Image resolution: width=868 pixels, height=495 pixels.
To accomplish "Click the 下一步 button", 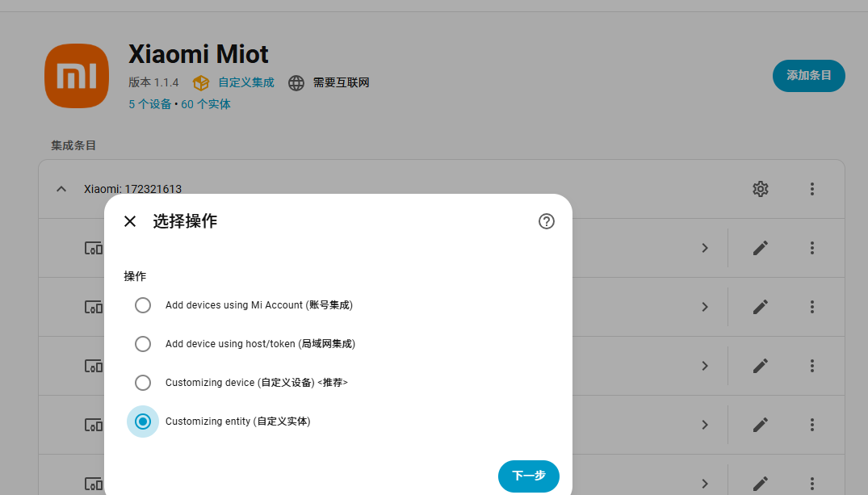I will click(x=529, y=476).
